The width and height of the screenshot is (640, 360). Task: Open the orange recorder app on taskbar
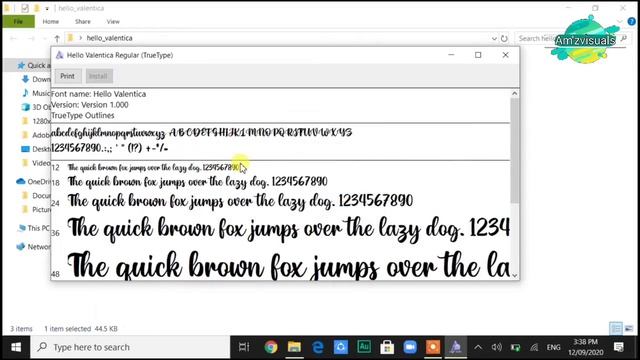pyautogui.click(x=433, y=347)
